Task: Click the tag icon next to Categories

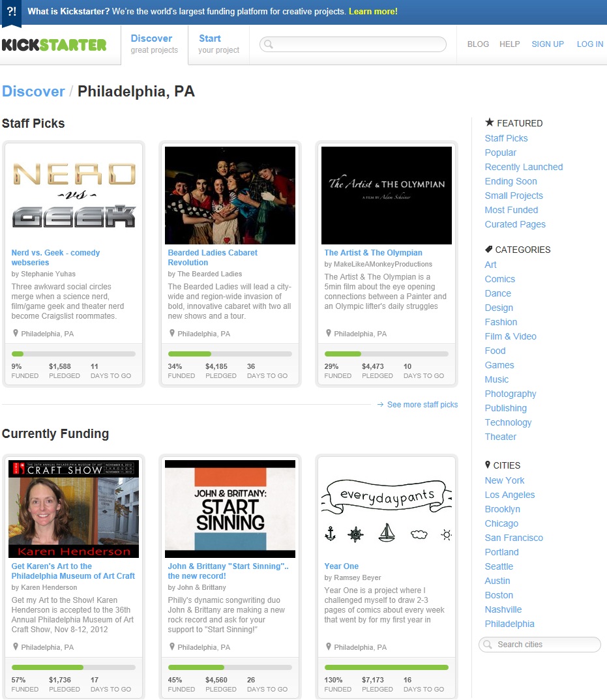Action: [x=489, y=250]
